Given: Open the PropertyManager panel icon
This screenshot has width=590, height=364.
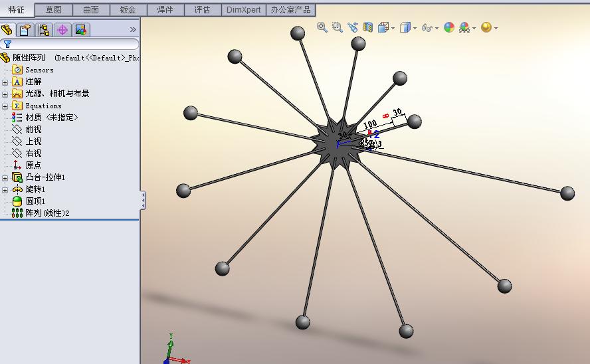Looking at the screenshot, I should coord(25,30).
